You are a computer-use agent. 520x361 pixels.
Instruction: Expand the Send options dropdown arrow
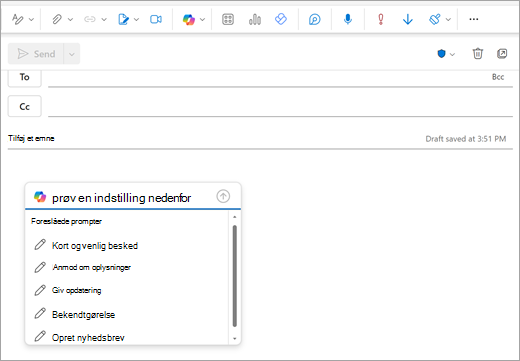[72, 54]
